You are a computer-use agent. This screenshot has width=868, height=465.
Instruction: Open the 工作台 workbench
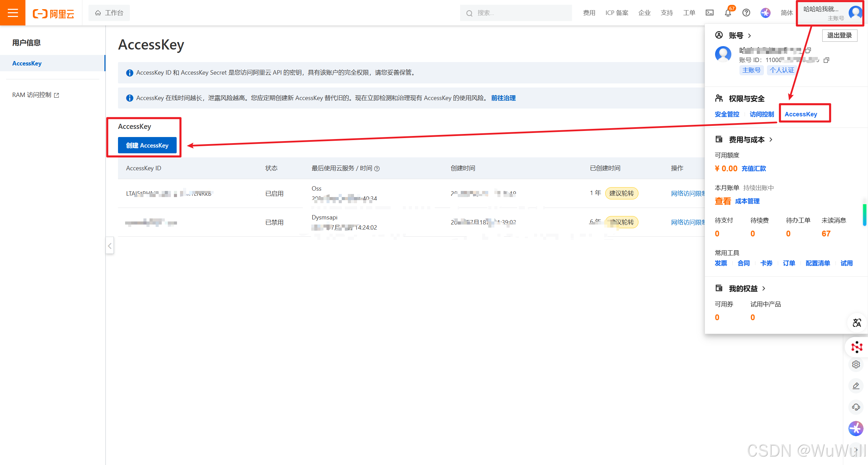[x=109, y=13]
